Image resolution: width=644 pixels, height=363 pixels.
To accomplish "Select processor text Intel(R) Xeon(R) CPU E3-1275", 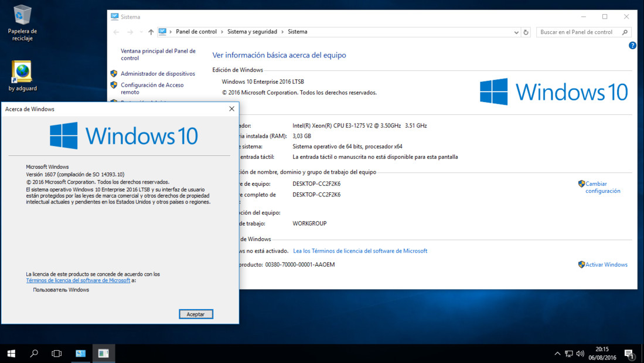I will (x=359, y=125).
